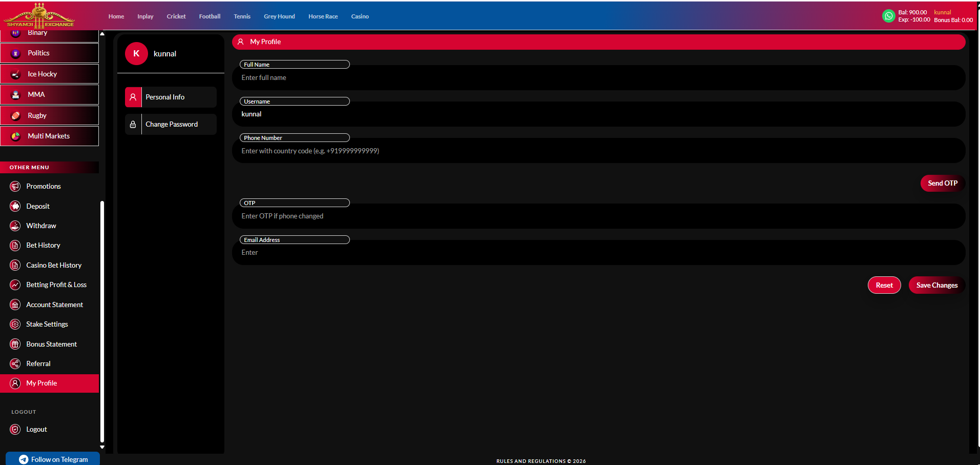Open Ice Hocky in the sidebar
Screen dimensions: 980x465
pos(50,74)
